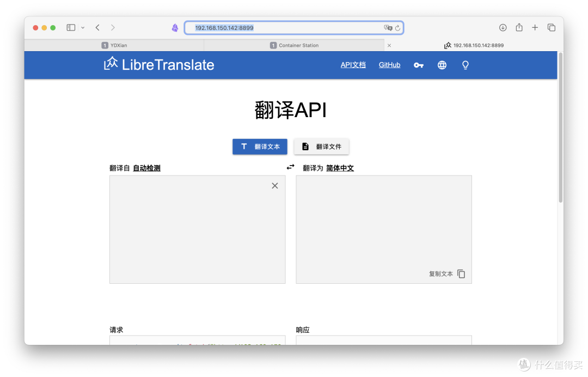Select the 翻译文件 button
The image size is (588, 377).
tap(321, 147)
